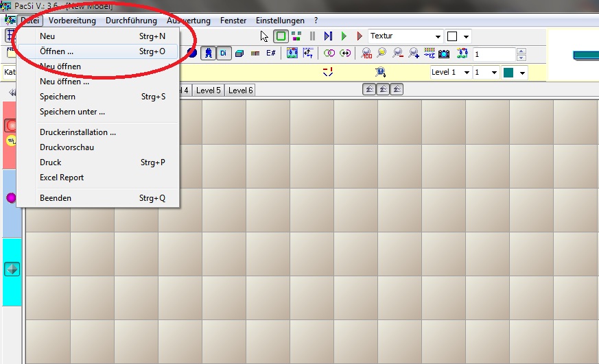Toggle the Di button in toolbar

(224, 53)
